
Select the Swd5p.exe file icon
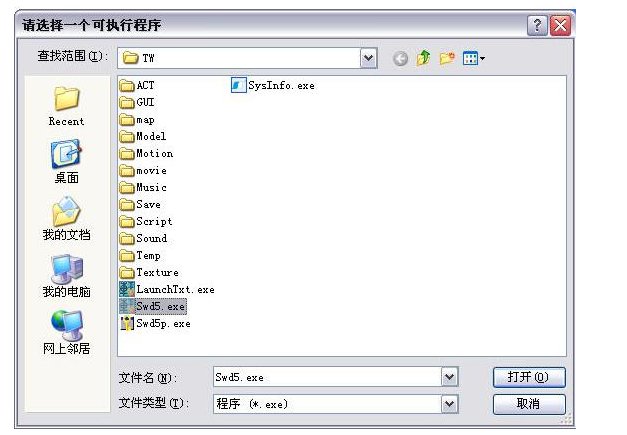pos(127,323)
